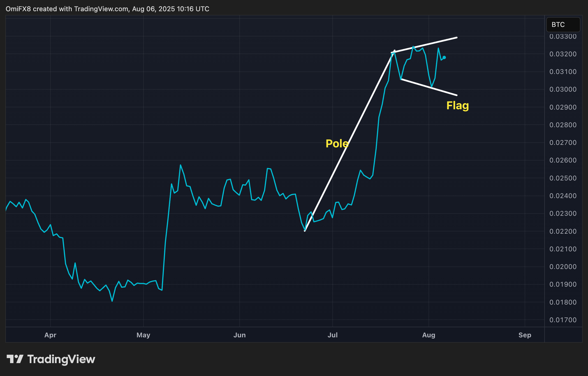Select May on the time axis
Screen dimensions: 588x376
coord(143,335)
